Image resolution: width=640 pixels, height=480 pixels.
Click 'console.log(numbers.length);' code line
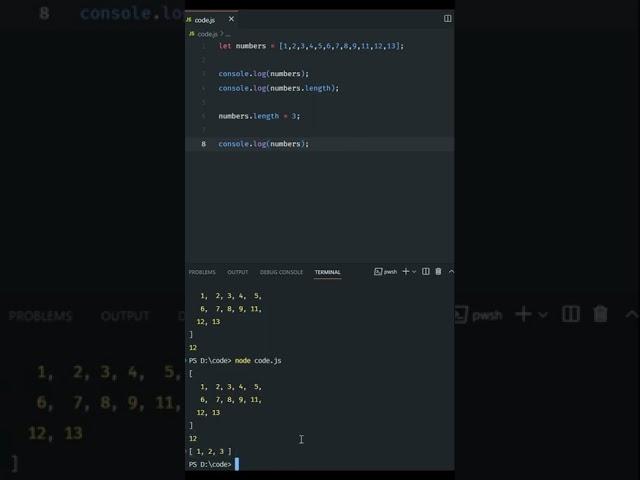coord(278,88)
